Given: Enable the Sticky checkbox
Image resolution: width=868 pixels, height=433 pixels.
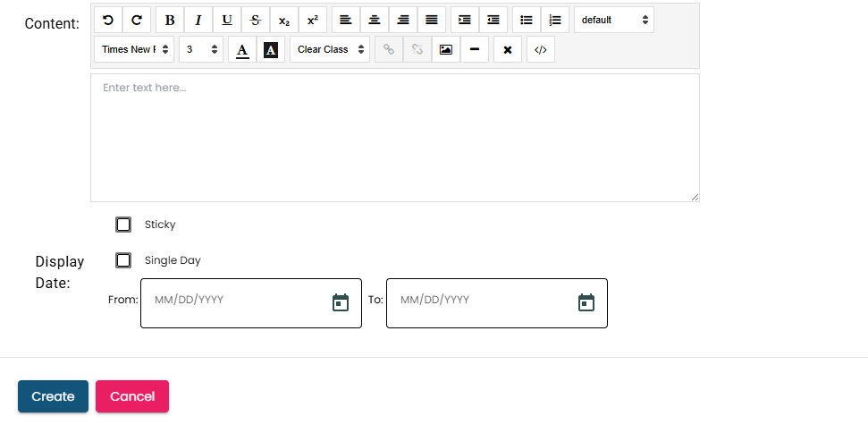Looking at the screenshot, I should coord(123,225).
